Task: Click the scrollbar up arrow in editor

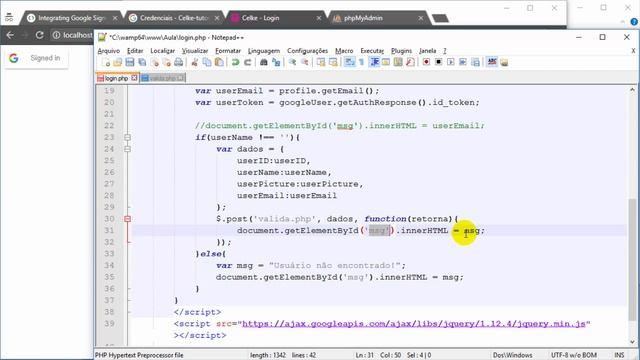Action: click(632, 89)
